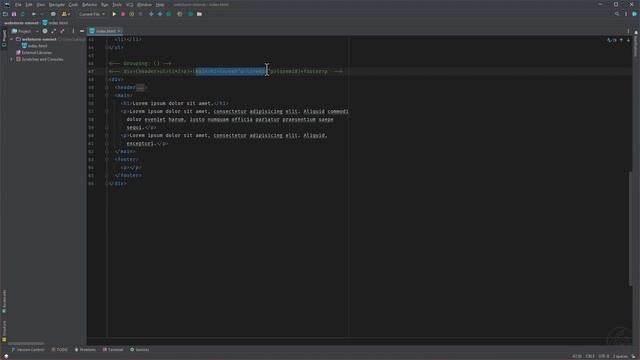The image size is (640, 360).
Task: Toggle fold on the div opening line
Action: [x=107, y=80]
